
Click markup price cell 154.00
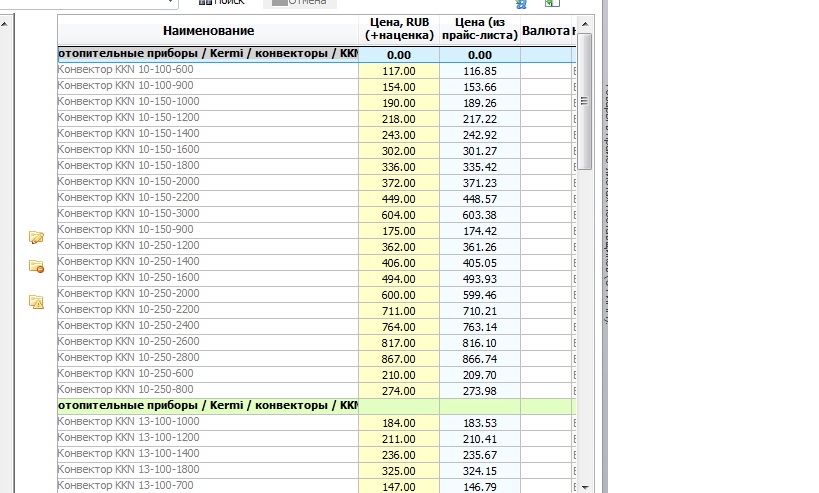399,87
